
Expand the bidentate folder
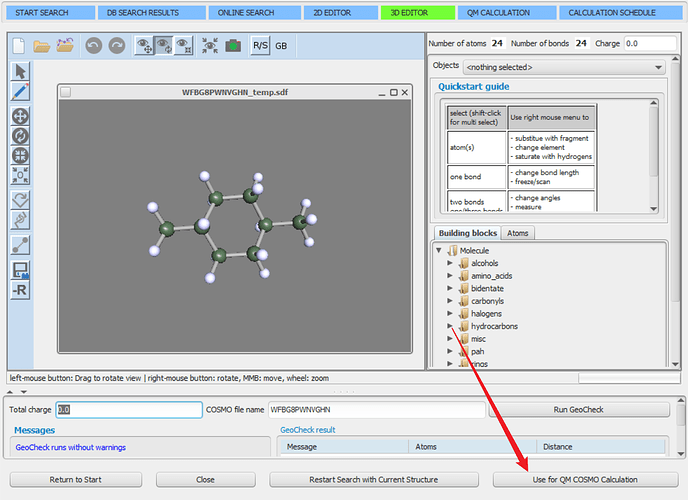[x=450, y=288]
